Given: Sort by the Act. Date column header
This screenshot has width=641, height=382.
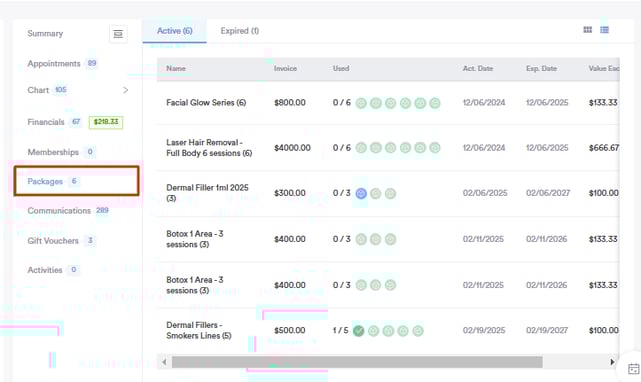Looking at the screenshot, I should tap(478, 68).
